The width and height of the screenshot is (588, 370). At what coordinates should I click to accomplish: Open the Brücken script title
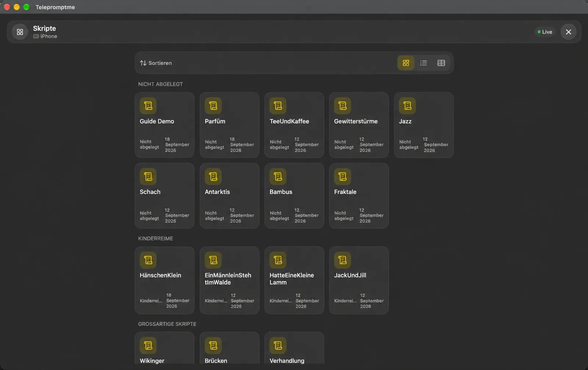click(216, 361)
